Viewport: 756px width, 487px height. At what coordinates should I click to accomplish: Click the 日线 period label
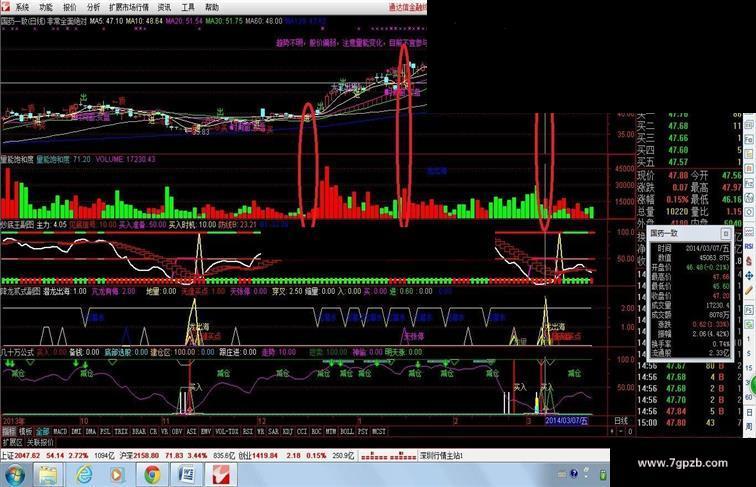(x=621, y=420)
